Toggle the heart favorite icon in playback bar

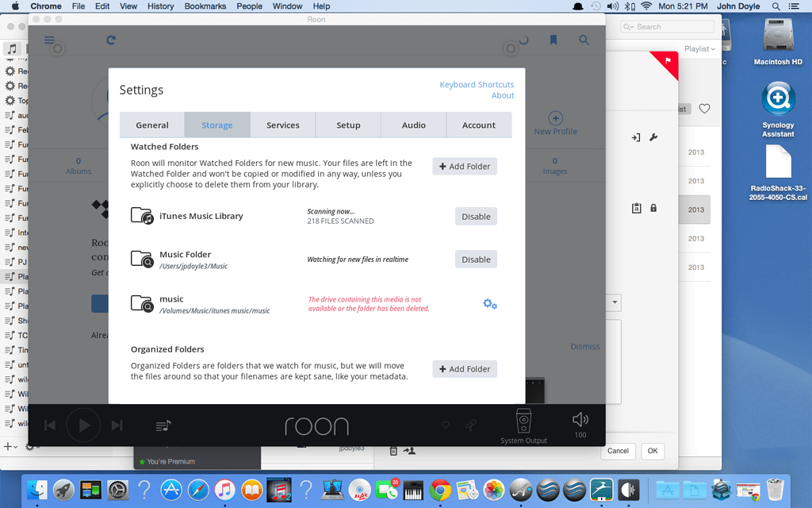(x=446, y=425)
